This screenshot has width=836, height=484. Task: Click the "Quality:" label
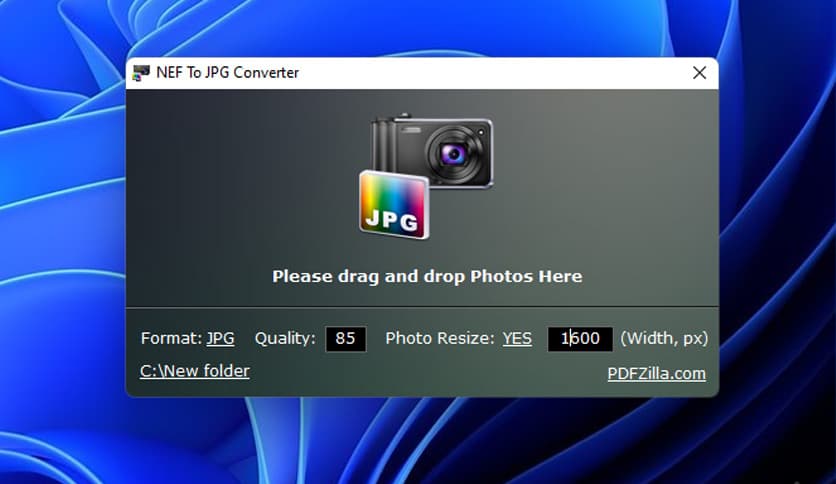tap(285, 338)
